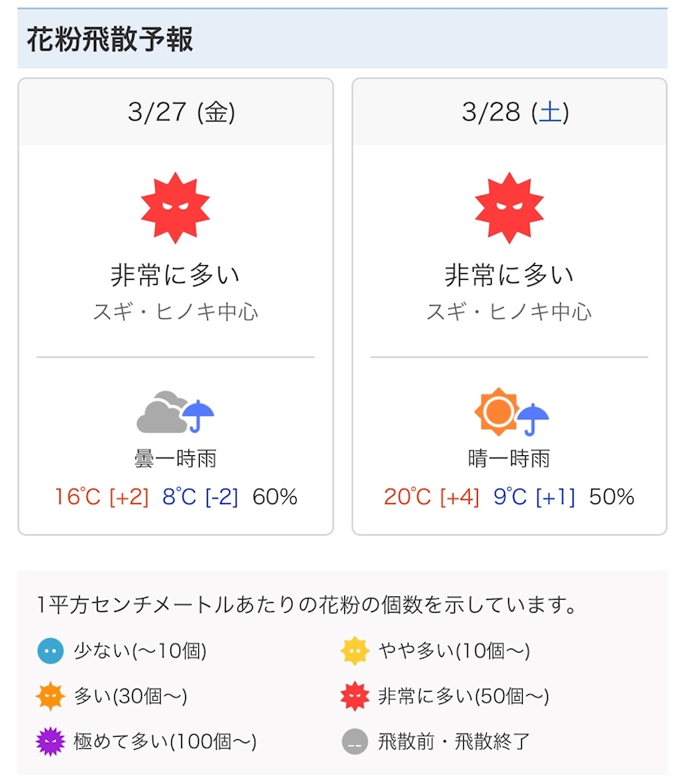Click the red pollen icon for 3/27
The width and height of the screenshot is (685, 784).
coord(175,207)
